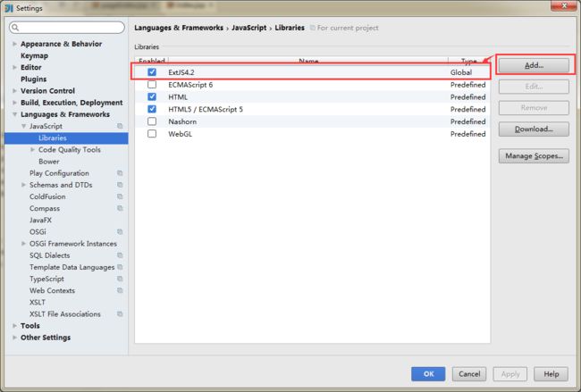Open the Plugins settings page

point(34,79)
